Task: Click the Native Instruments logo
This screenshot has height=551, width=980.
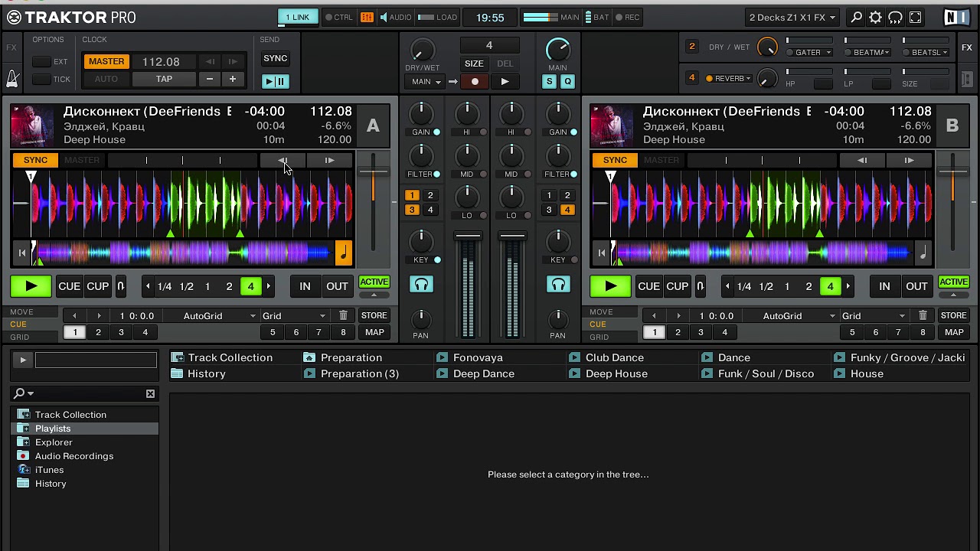Action: point(956,17)
